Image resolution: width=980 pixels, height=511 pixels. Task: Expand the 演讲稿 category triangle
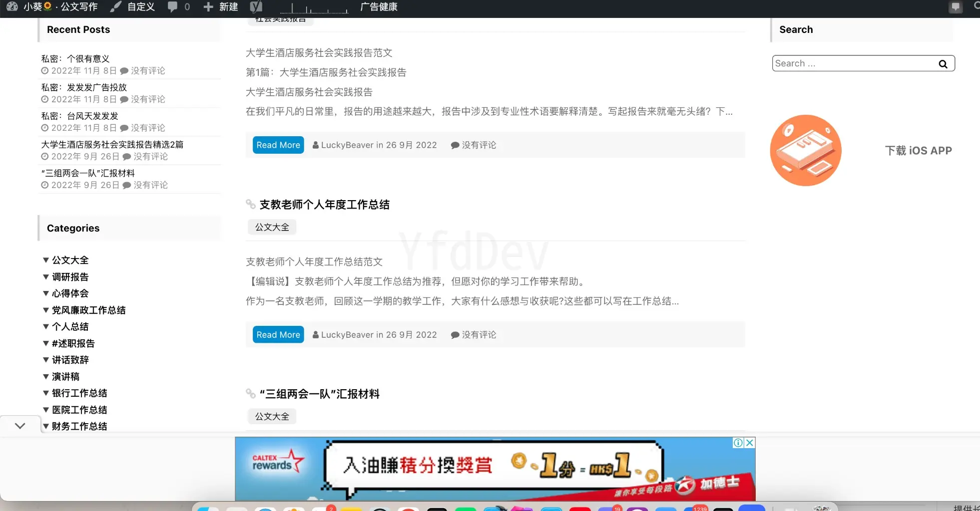coord(46,377)
